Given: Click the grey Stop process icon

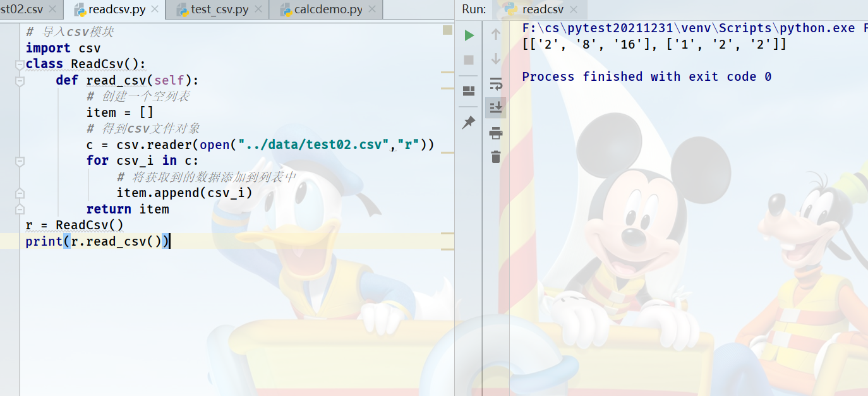Looking at the screenshot, I should point(469,60).
